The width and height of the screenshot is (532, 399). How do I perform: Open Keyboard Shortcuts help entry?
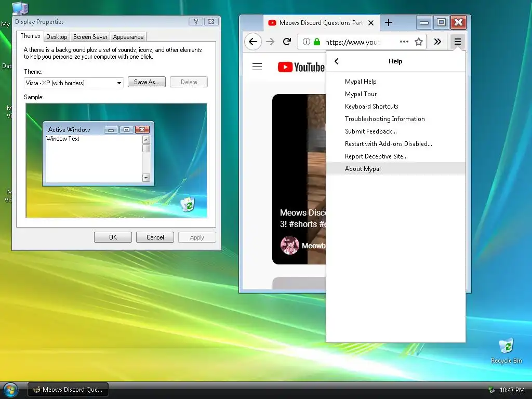coord(395,107)
